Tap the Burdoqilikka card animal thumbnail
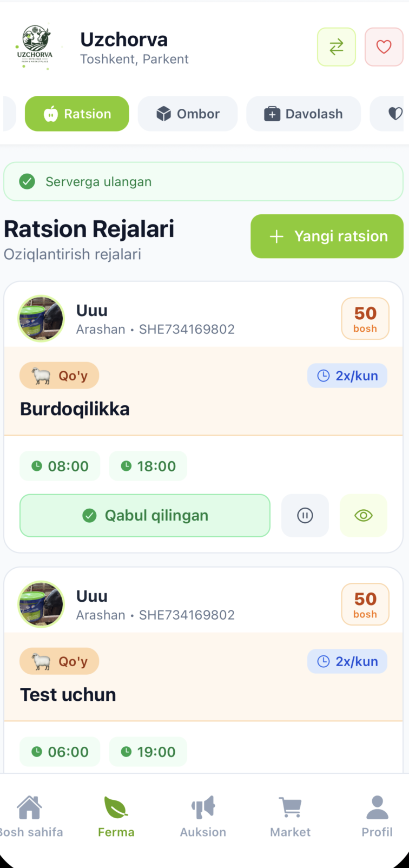The image size is (409, 868). (41, 318)
